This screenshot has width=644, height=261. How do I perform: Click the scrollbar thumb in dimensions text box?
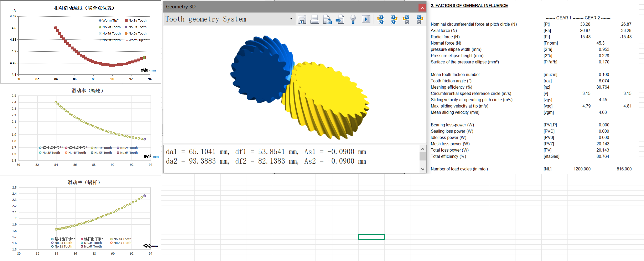423,156
